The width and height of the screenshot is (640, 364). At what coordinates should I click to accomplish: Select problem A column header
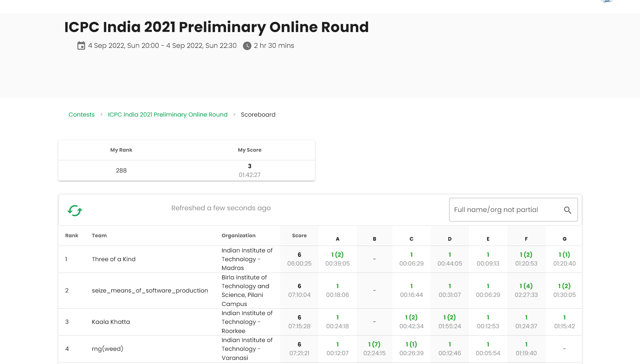point(338,239)
